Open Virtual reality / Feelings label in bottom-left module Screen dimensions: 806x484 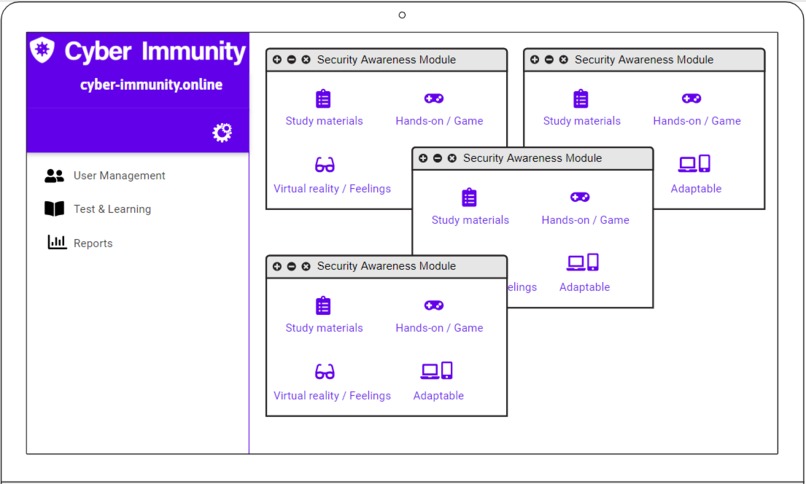pyautogui.click(x=332, y=396)
